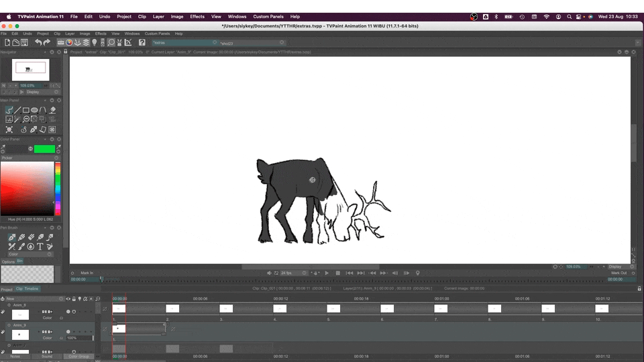644x362 pixels.
Task: Click the layers stack toolbar icon
Action: [86, 42]
